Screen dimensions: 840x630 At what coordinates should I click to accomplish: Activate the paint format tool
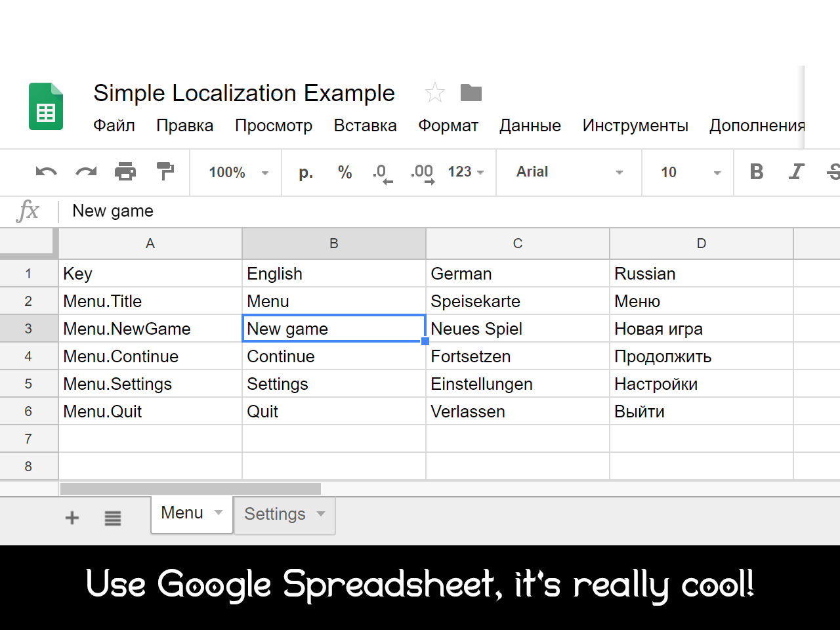(165, 171)
